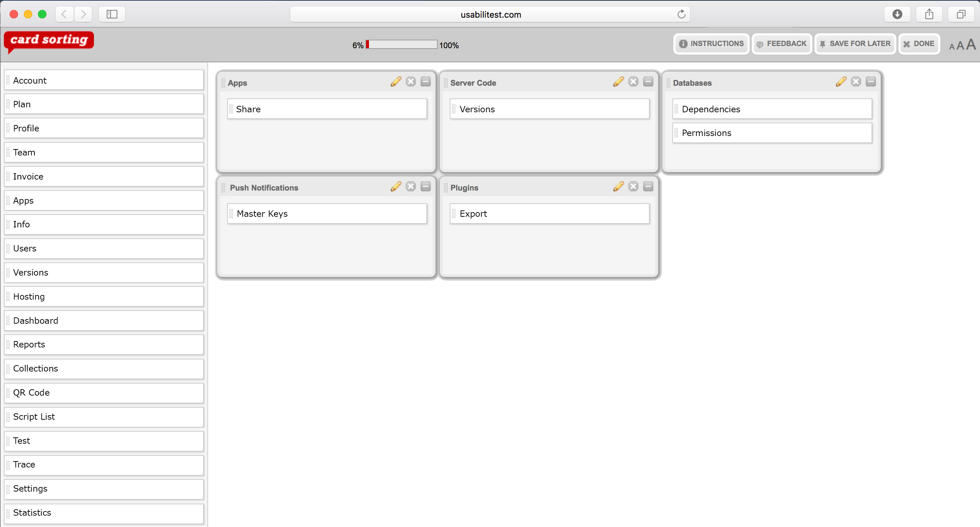The height and width of the screenshot is (527, 980).
Task: Click Save For Later button
Action: click(x=855, y=44)
